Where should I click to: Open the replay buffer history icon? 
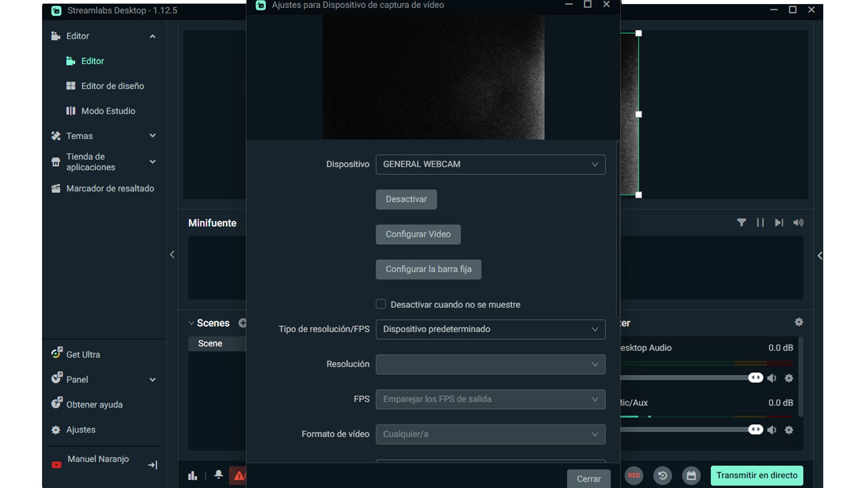tap(663, 475)
